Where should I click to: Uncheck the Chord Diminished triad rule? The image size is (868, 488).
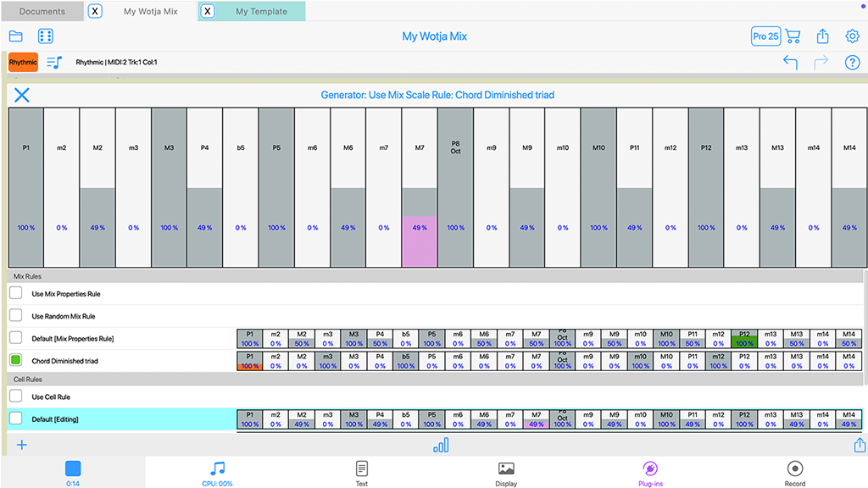coord(16,360)
